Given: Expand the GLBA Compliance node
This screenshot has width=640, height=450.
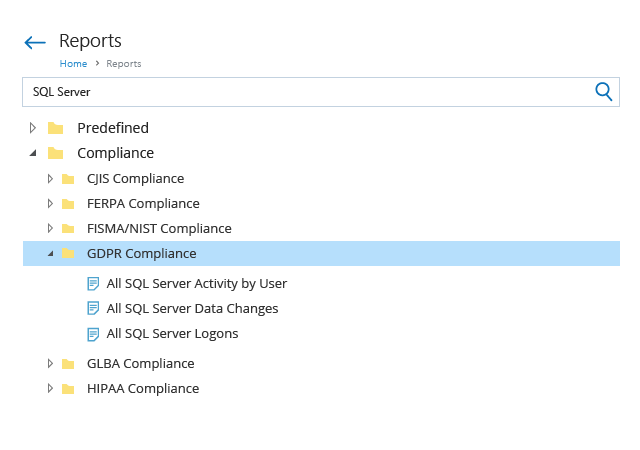Looking at the screenshot, I should 50,363.
